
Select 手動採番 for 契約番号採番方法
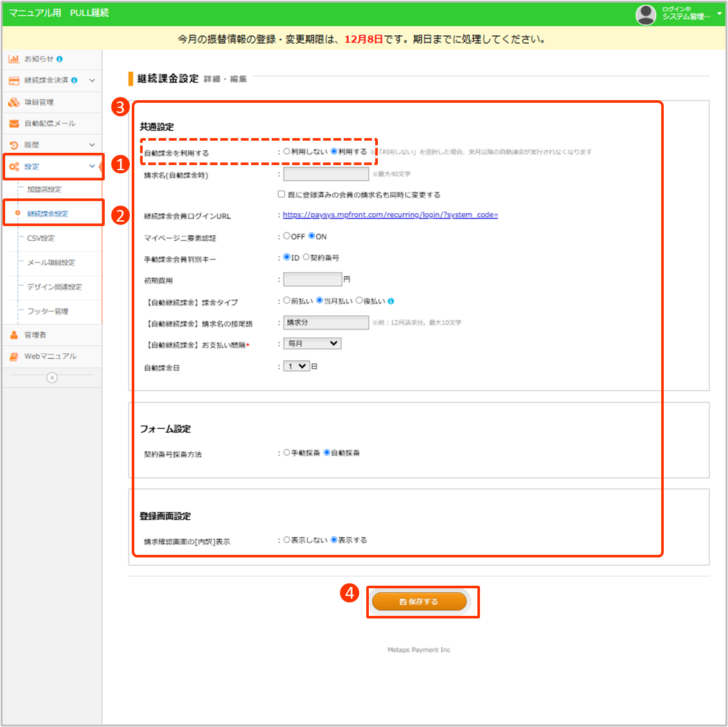pos(287,453)
